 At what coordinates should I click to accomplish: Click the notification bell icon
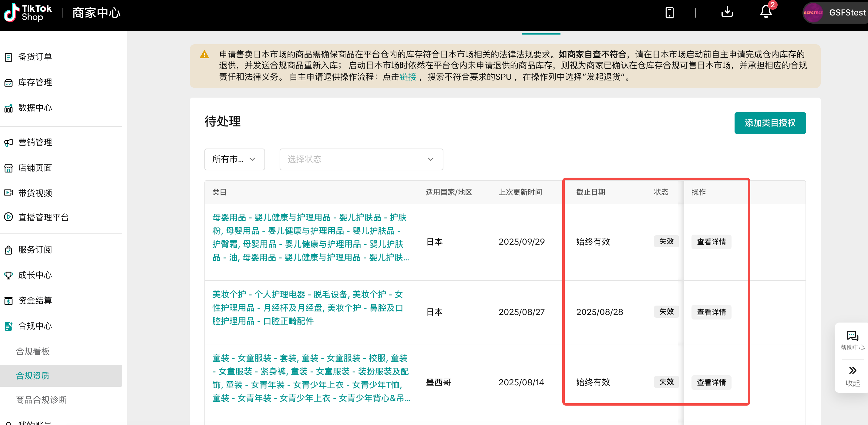765,12
